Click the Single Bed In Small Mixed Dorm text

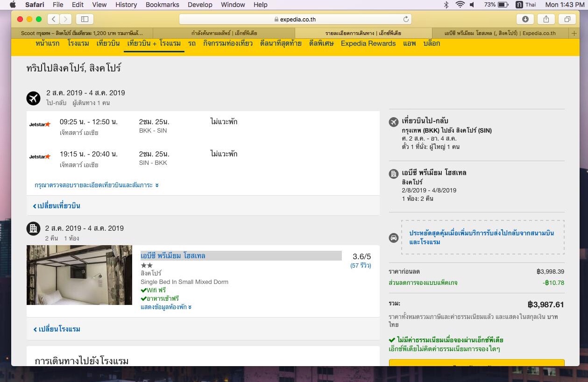click(x=184, y=282)
